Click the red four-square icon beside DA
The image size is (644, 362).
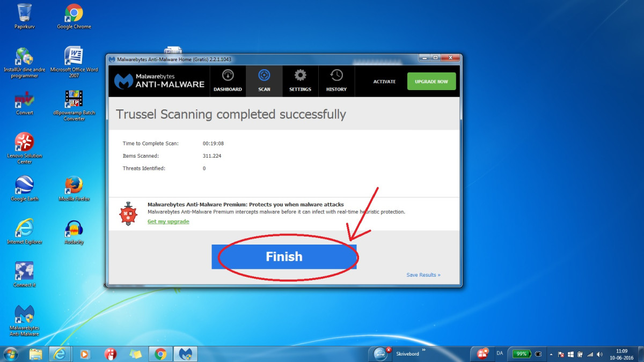[482, 353]
